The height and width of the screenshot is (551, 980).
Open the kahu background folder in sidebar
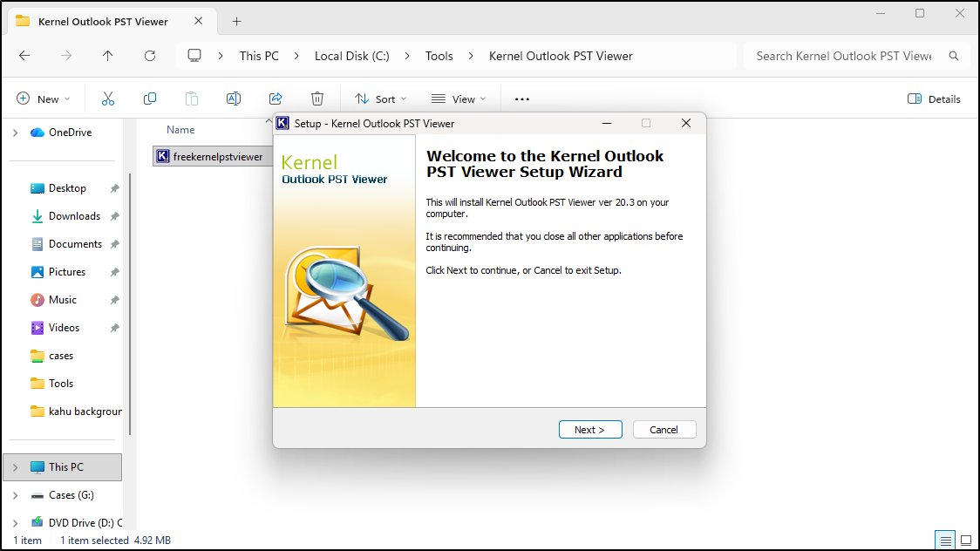76,412
